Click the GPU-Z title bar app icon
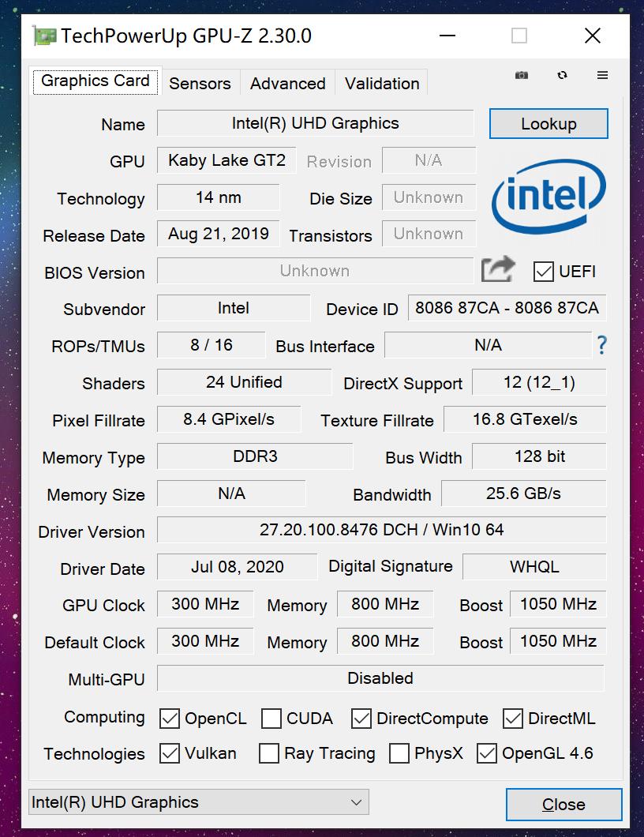This screenshot has height=837, width=644. [x=44, y=36]
